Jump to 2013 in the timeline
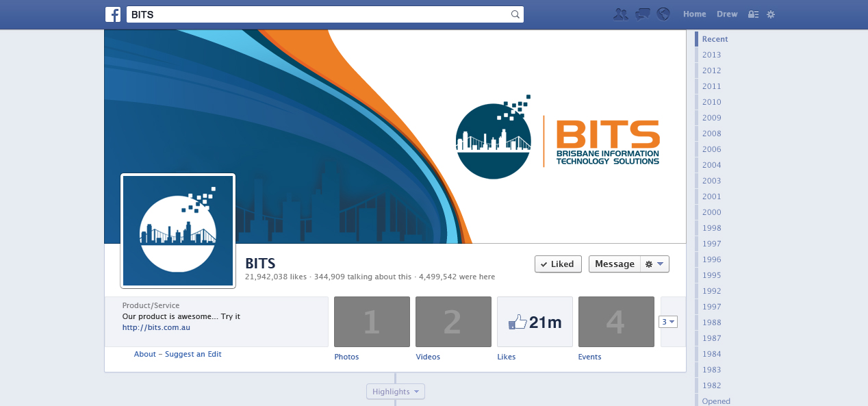 click(x=711, y=55)
